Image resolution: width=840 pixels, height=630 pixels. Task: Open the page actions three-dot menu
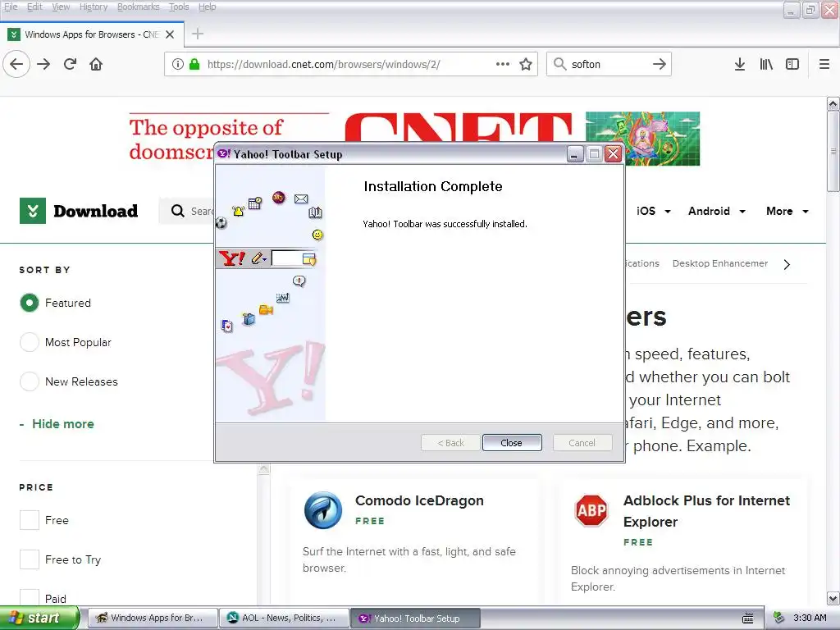503,64
